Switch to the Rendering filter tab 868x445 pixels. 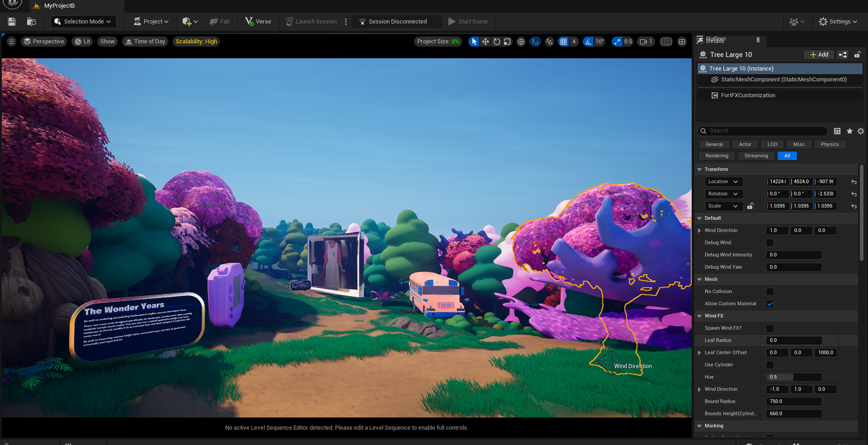(x=717, y=156)
